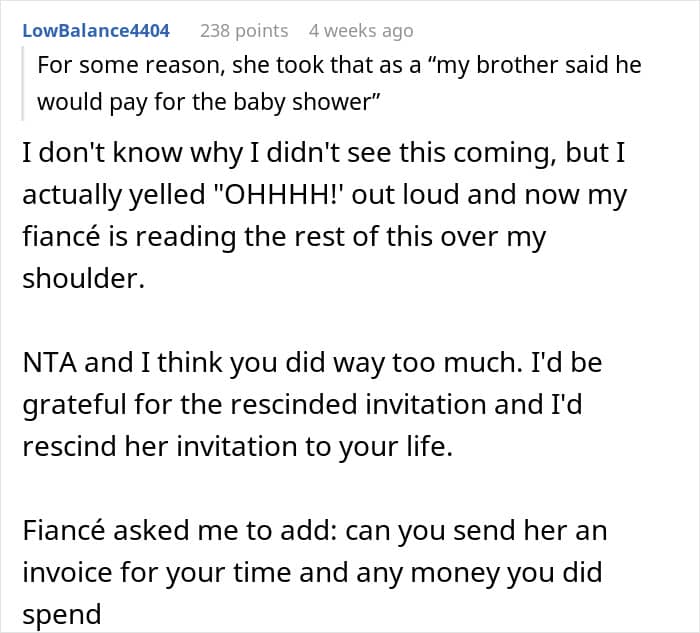Click the word "invoice" in the last paragraph
The height and width of the screenshot is (633, 700).
[x=67, y=572]
